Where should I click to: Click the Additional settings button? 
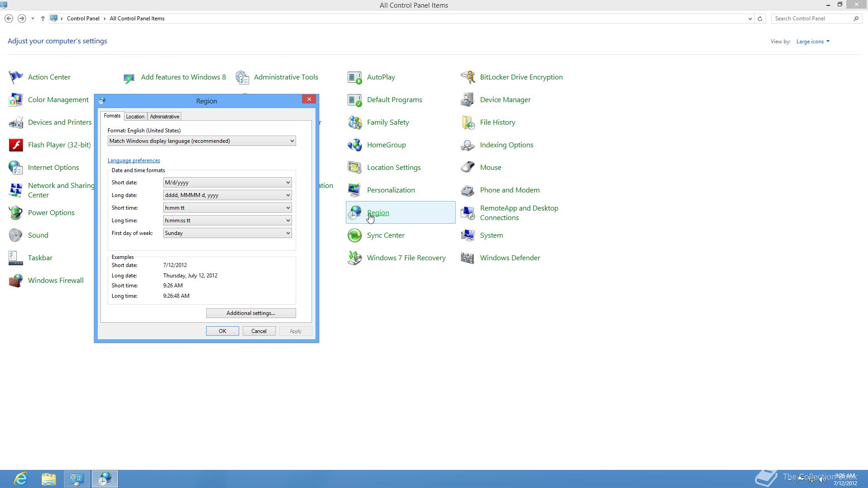[251, 313]
